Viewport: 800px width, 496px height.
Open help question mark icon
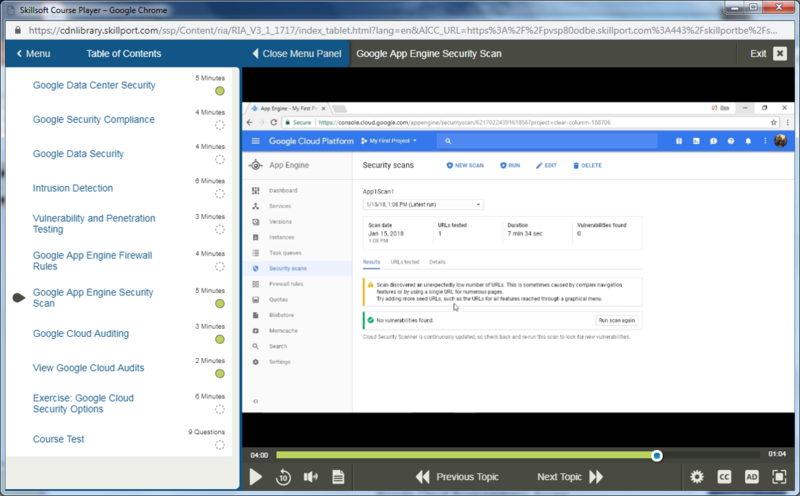tap(731, 141)
